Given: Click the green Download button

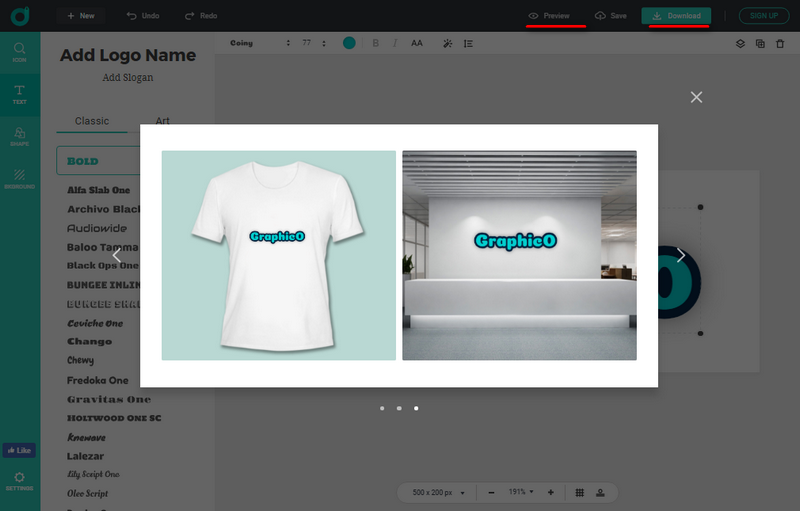Looking at the screenshot, I should click(x=676, y=16).
